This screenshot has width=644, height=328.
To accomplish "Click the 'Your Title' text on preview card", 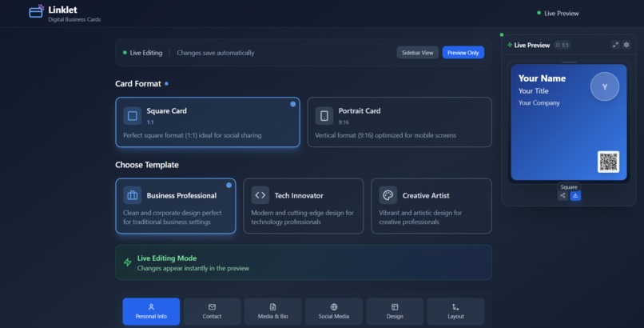I will pyautogui.click(x=533, y=91).
